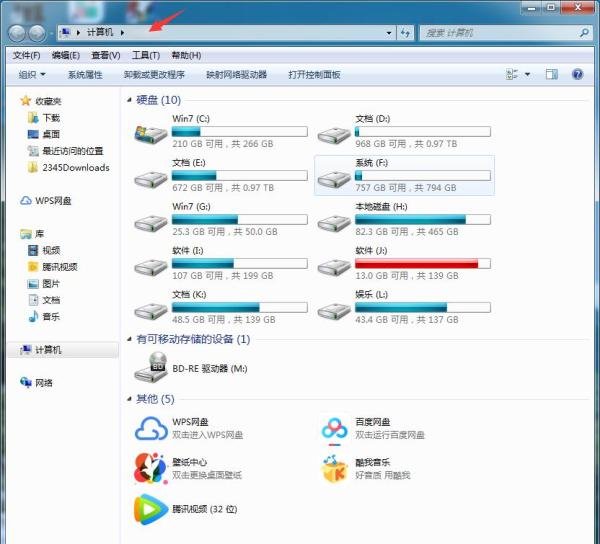Collapse the 有可移动存储的设备 (1) group

click(x=129, y=339)
